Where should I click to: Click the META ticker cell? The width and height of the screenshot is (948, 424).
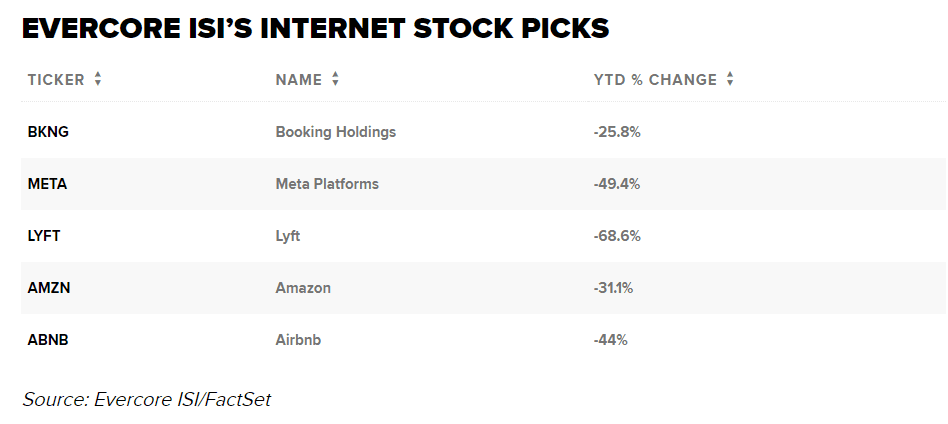(x=47, y=184)
